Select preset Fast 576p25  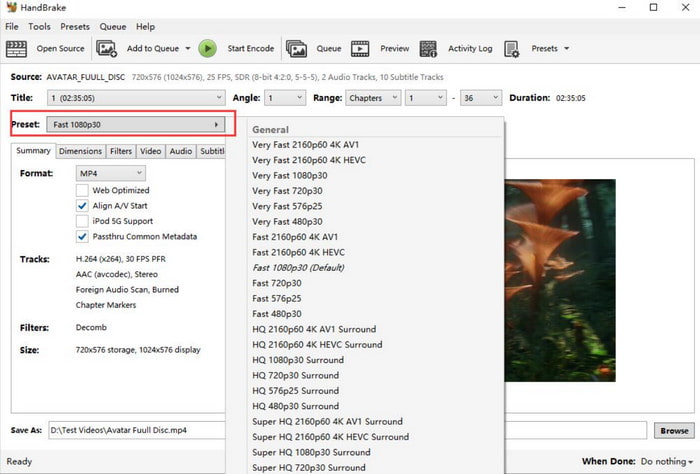[x=277, y=299]
